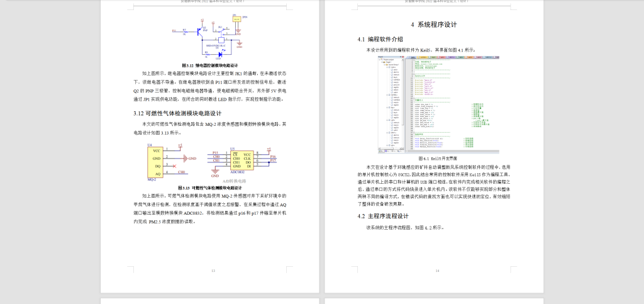Click the paragraph line starting '如上图所示，继电器控制模块'

click(214, 73)
